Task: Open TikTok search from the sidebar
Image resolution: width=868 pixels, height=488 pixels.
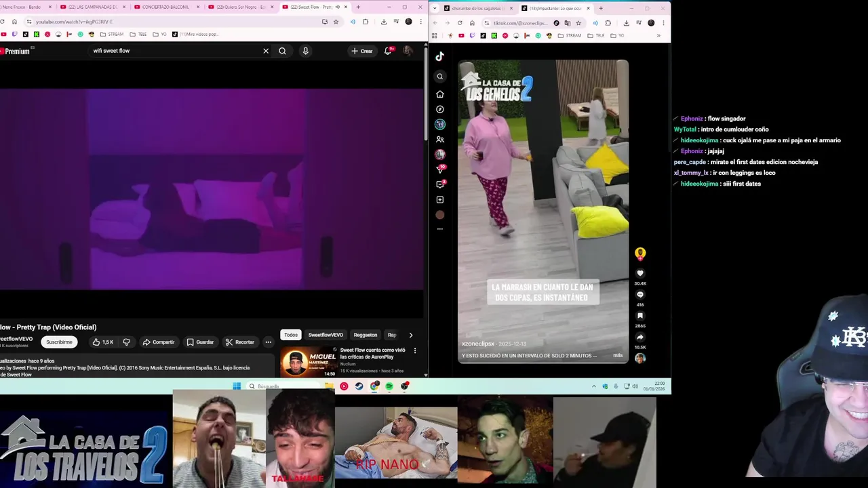Action: (x=440, y=77)
